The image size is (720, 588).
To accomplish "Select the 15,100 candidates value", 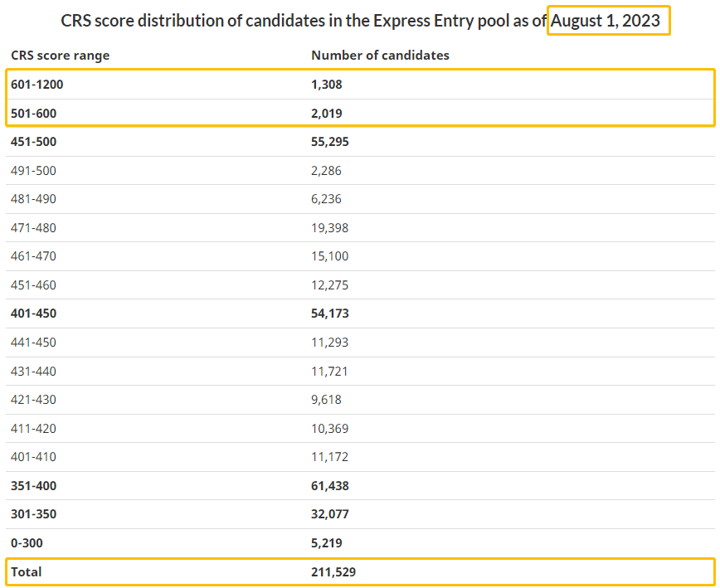I will tap(329, 256).
